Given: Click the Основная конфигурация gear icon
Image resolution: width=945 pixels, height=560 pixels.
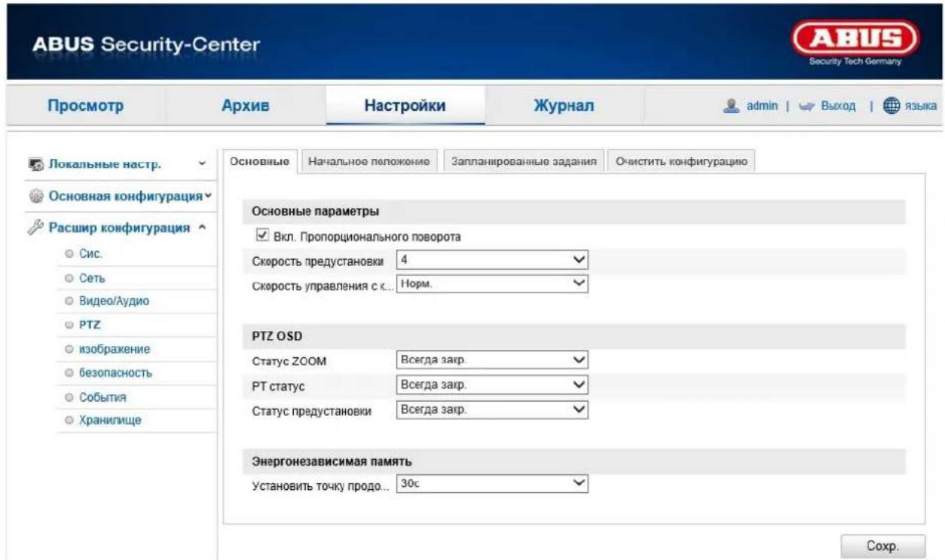Looking at the screenshot, I should (35, 196).
